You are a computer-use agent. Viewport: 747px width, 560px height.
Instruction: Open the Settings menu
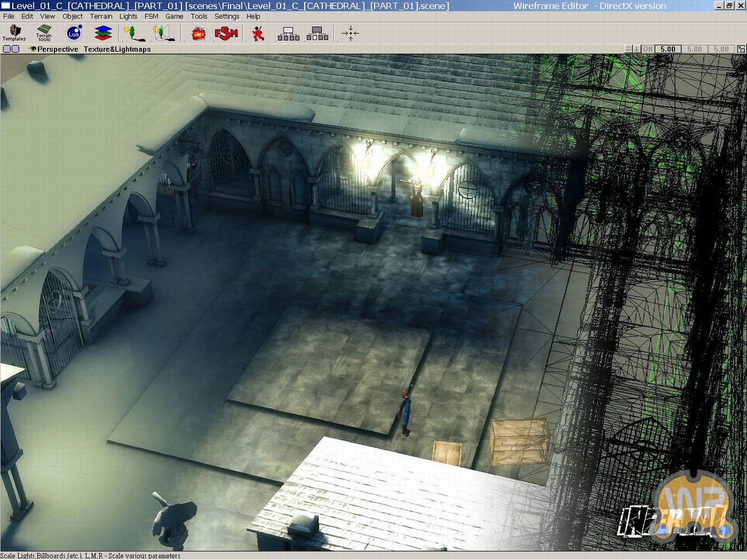226,16
